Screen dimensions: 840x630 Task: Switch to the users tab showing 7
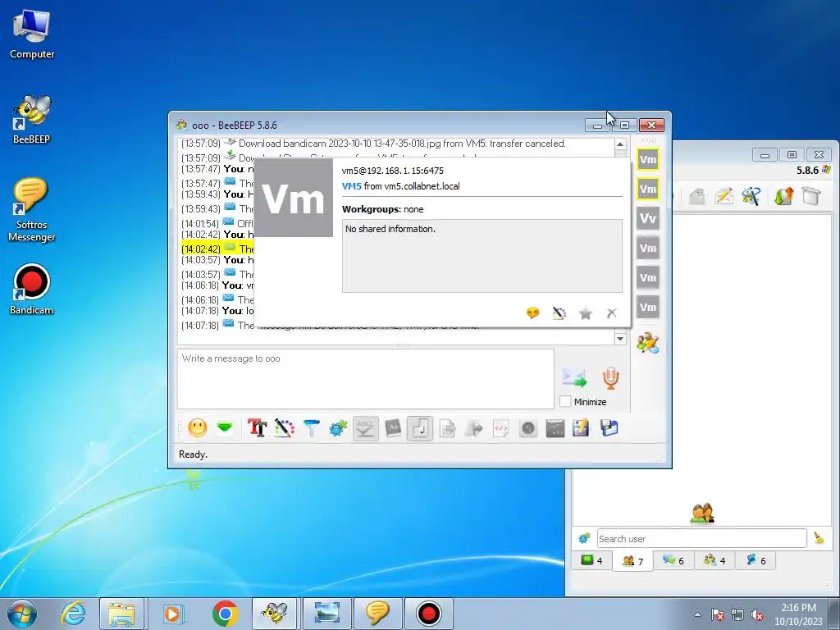point(632,561)
